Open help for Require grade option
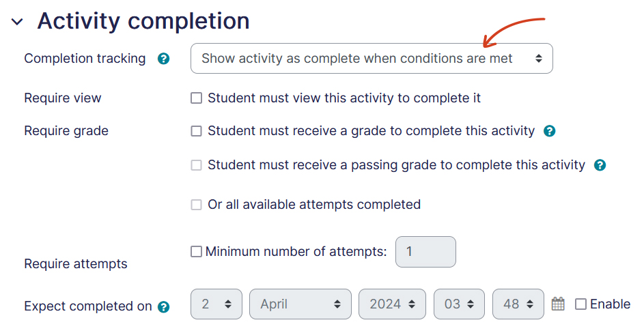644x331 pixels. tap(550, 131)
